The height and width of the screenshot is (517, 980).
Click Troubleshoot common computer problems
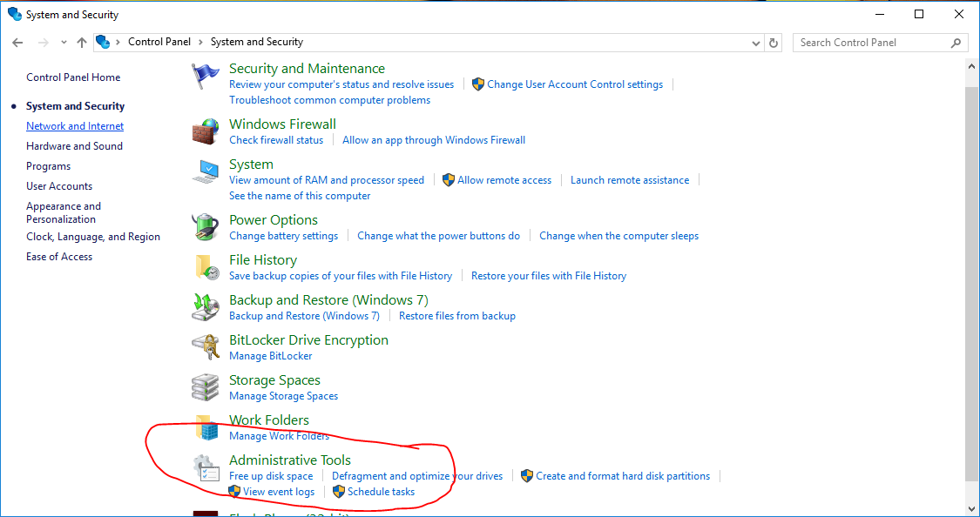329,100
